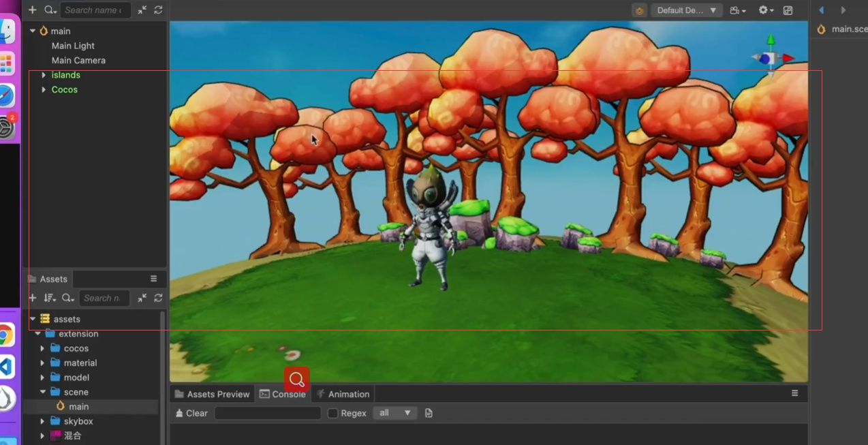The height and width of the screenshot is (445, 868).
Task: Enable the Regex checkbox
Action: [332, 413]
